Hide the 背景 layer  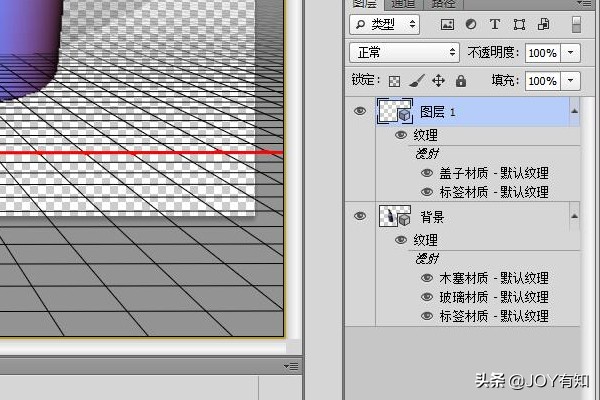pyautogui.click(x=360, y=216)
